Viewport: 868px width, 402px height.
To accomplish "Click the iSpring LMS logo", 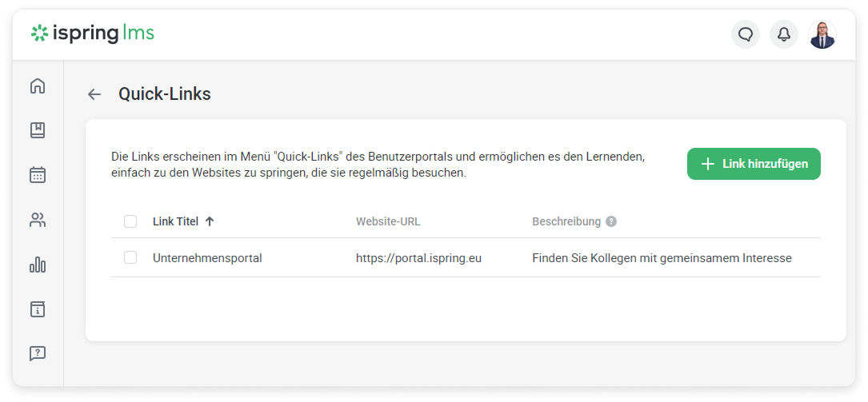I will pyautogui.click(x=93, y=34).
